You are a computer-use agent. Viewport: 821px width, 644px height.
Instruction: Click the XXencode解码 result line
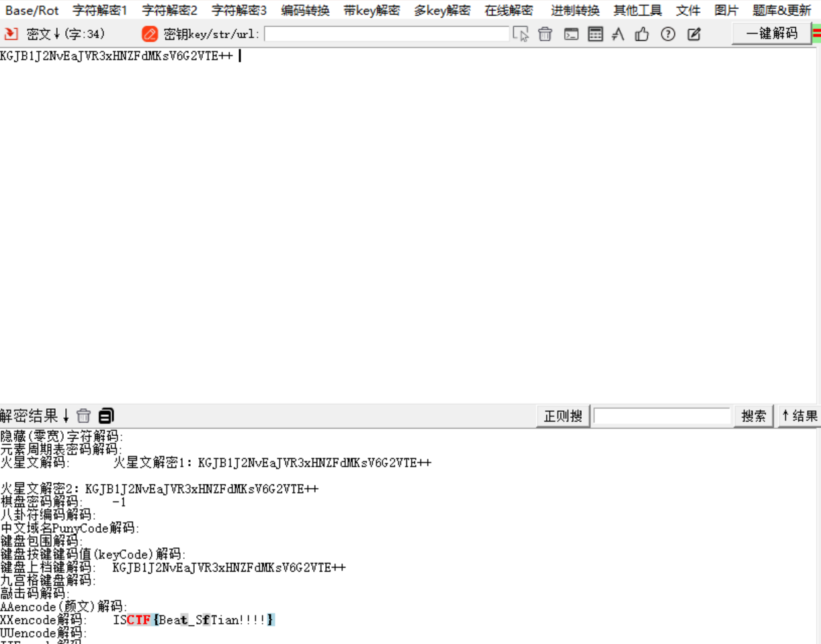pos(138,620)
